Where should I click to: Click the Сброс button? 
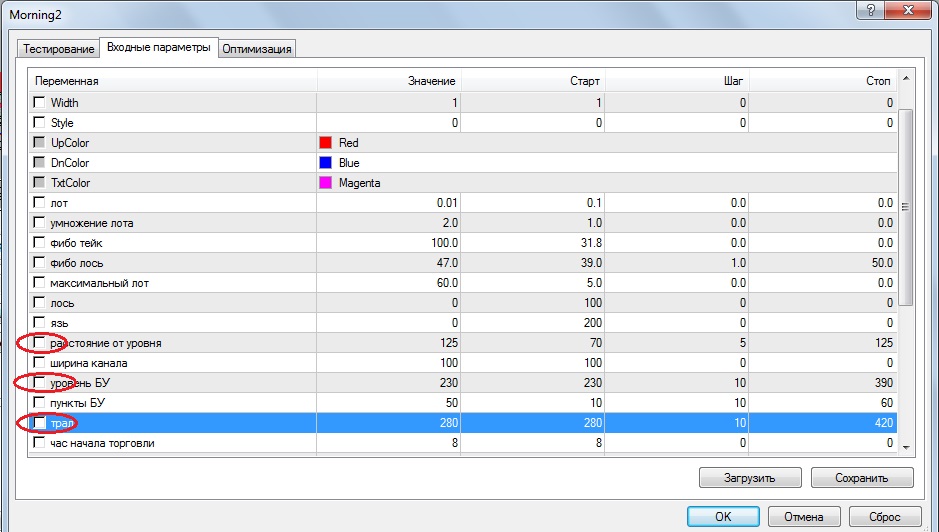[x=885, y=516]
